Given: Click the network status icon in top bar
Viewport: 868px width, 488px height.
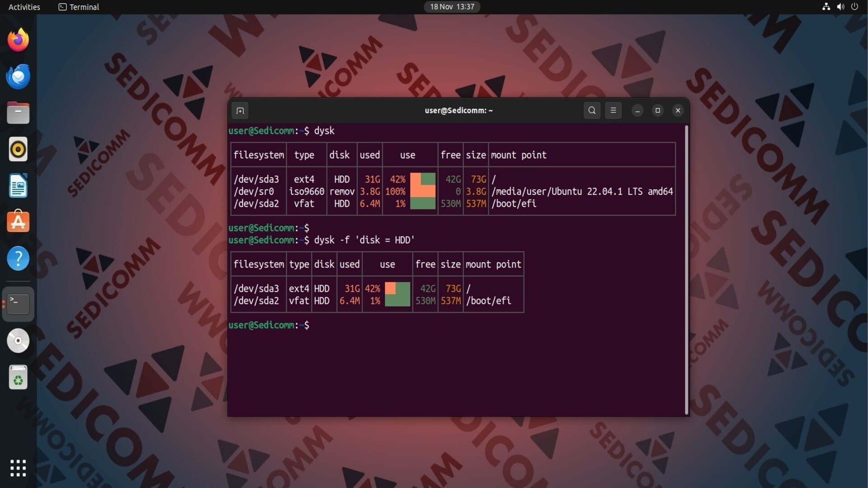Looking at the screenshot, I should point(826,7).
